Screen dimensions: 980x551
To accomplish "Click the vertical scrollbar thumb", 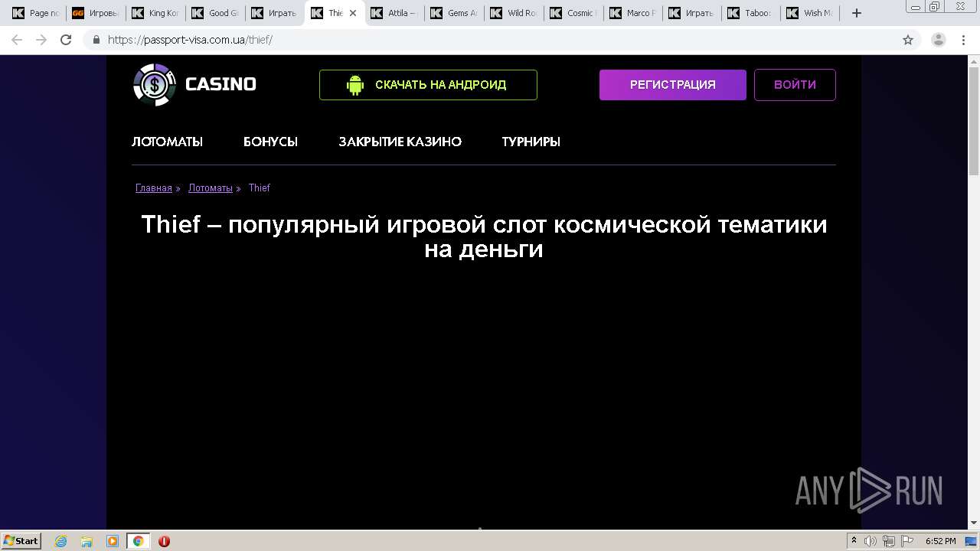I will pyautogui.click(x=974, y=122).
